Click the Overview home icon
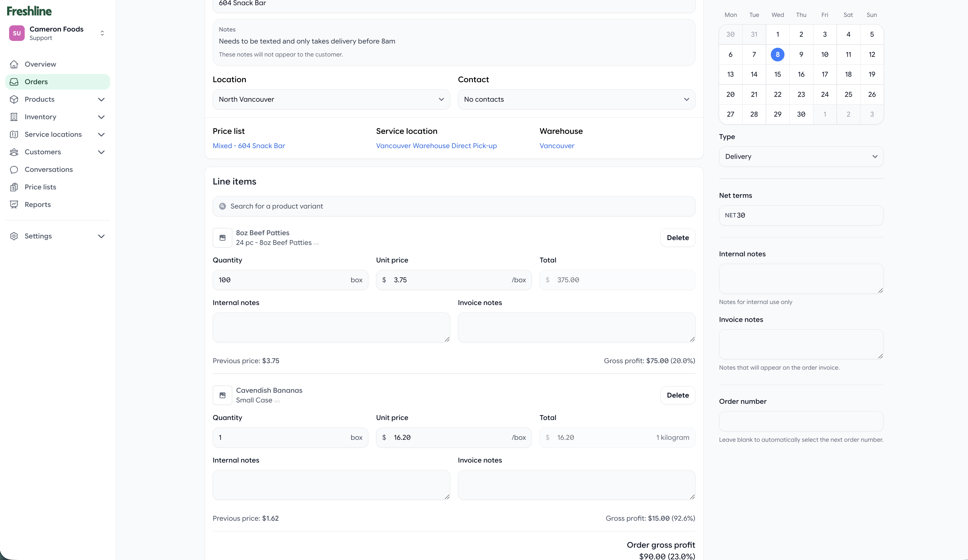This screenshot has height=560, width=968. click(14, 64)
